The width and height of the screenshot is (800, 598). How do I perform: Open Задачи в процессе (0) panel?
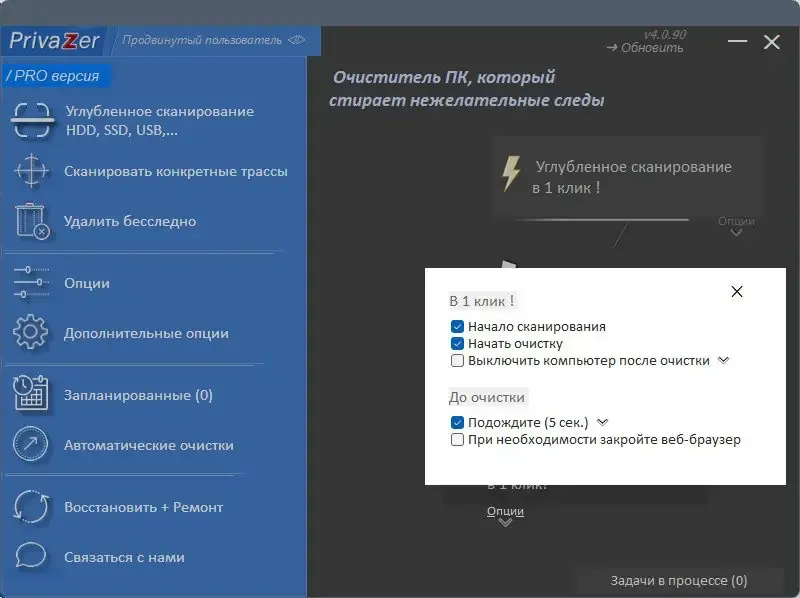click(x=679, y=581)
